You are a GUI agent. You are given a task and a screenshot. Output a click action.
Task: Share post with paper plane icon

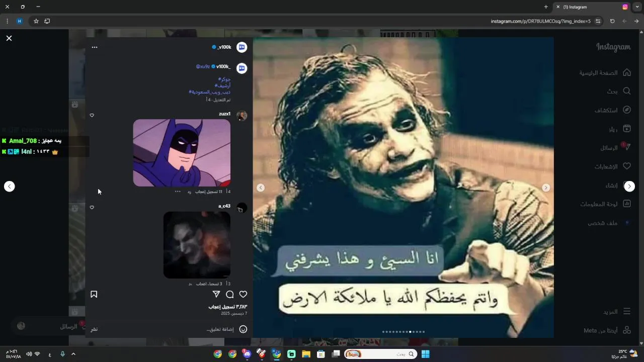tap(216, 294)
